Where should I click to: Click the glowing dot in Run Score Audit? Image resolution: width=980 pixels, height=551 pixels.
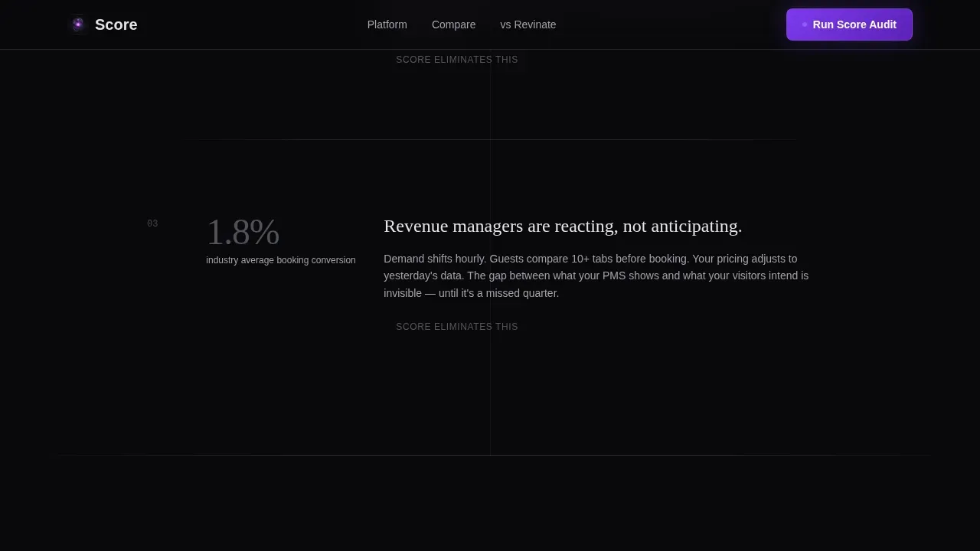click(x=805, y=24)
